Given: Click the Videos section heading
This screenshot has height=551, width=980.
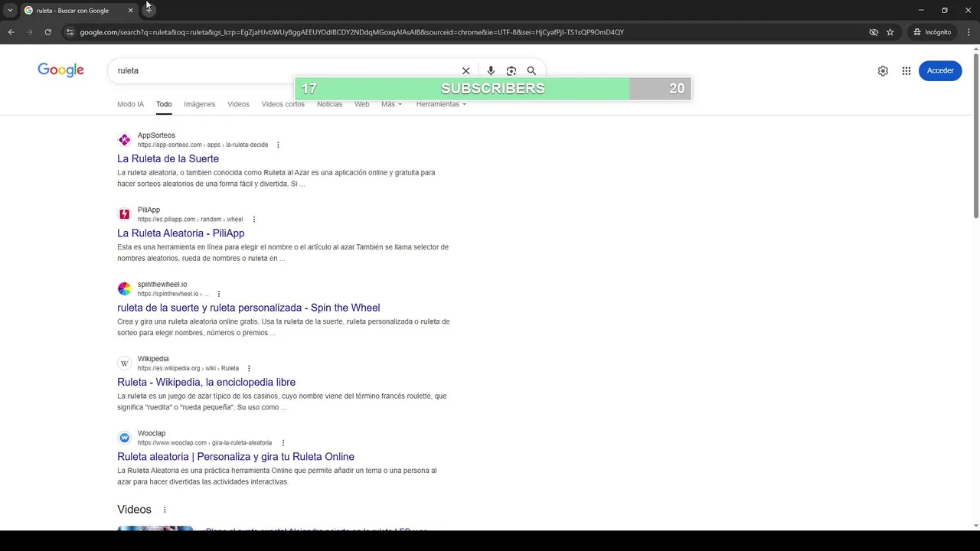Looking at the screenshot, I should click(x=134, y=510).
